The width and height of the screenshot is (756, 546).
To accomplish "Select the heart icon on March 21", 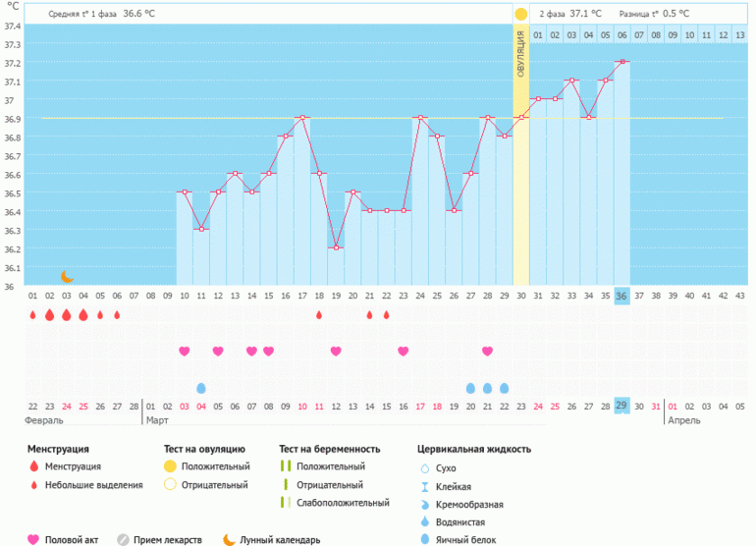I will pyautogui.click(x=487, y=351).
